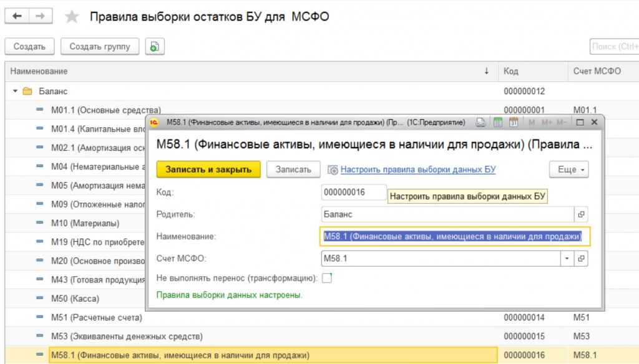Click the Наименование field in the dialog

tap(455, 237)
